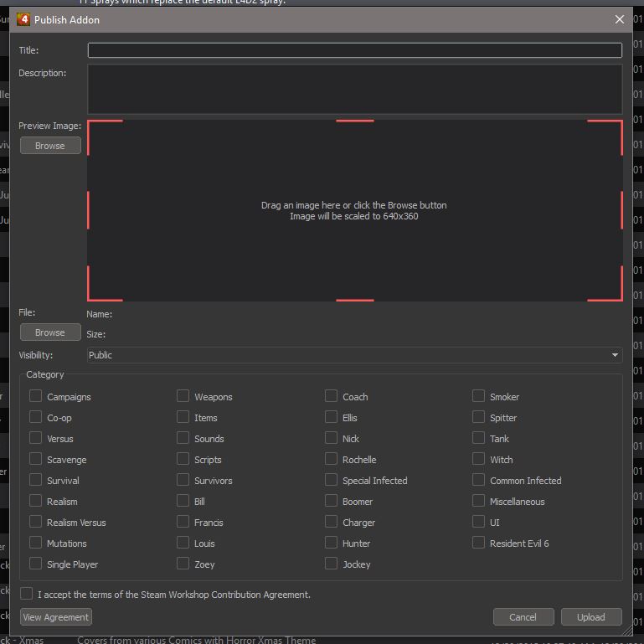644x644 pixels.
Task: Check the Mutations category
Action: click(x=35, y=543)
